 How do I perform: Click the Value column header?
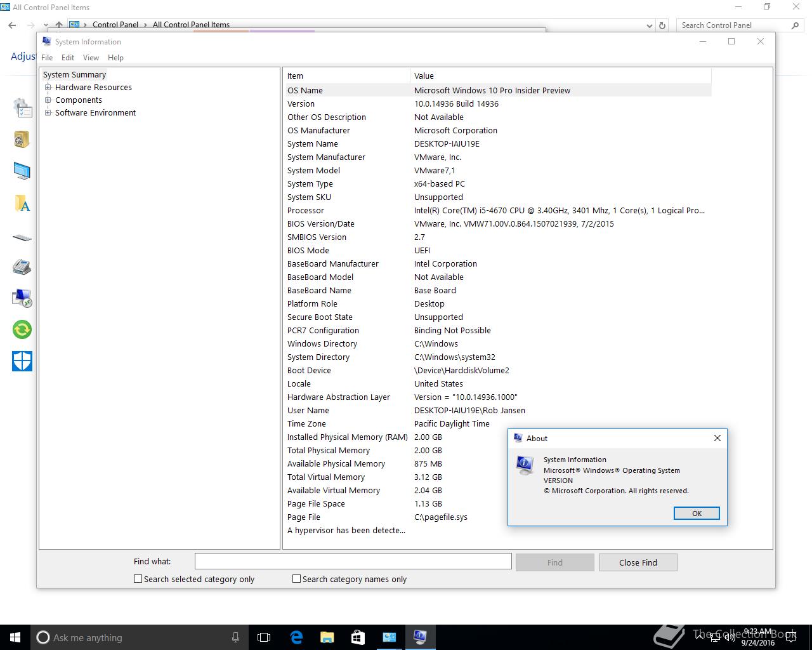tap(561, 76)
